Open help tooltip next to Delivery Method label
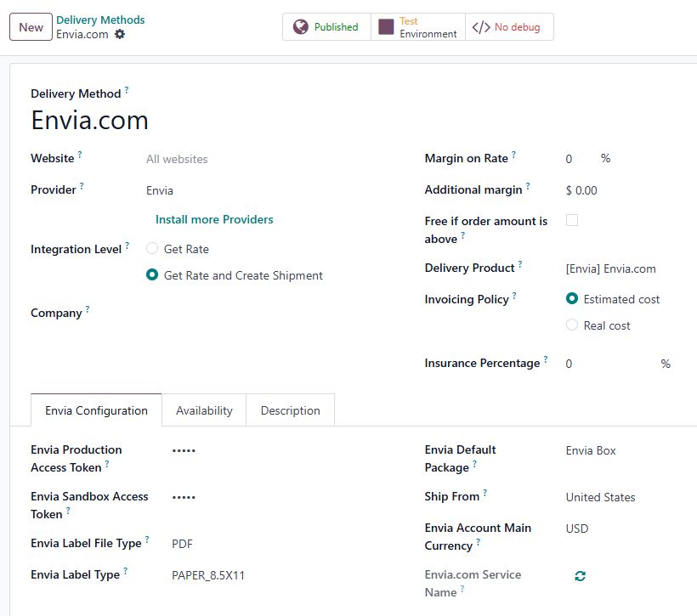 pyautogui.click(x=127, y=89)
